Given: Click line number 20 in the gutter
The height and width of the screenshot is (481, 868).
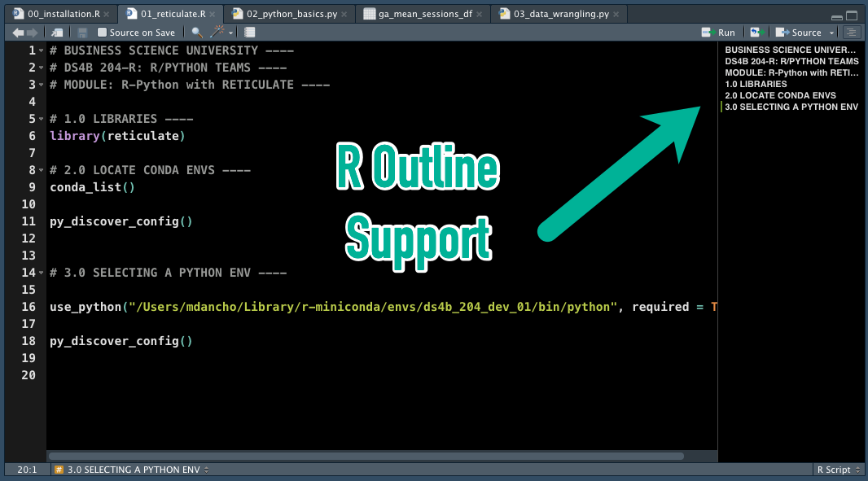Looking at the screenshot, I should [x=28, y=375].
